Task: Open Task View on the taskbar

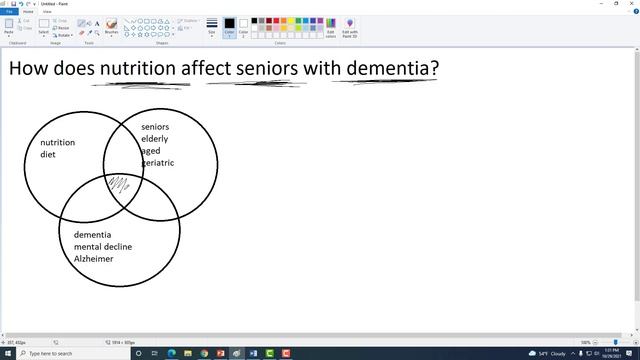Action: [x=155, y=353]
